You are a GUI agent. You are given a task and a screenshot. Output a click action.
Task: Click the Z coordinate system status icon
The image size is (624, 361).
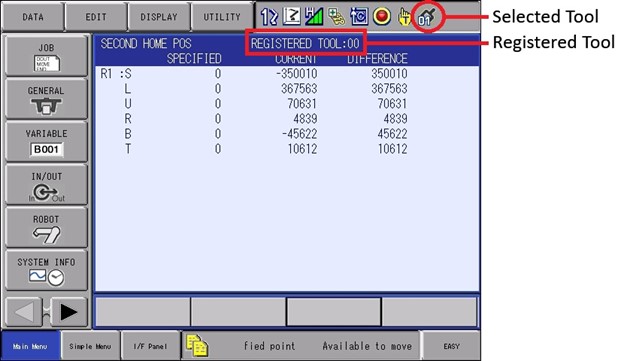click(291, 17)
